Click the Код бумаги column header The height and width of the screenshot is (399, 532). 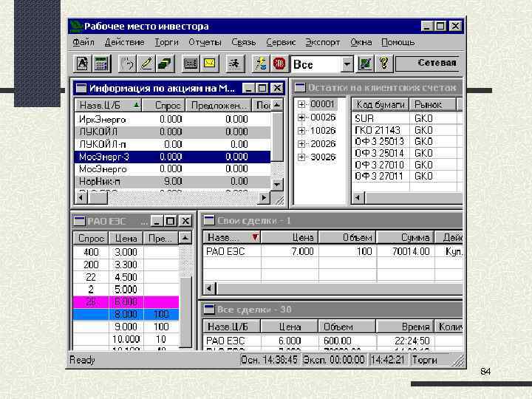[381, 104]
